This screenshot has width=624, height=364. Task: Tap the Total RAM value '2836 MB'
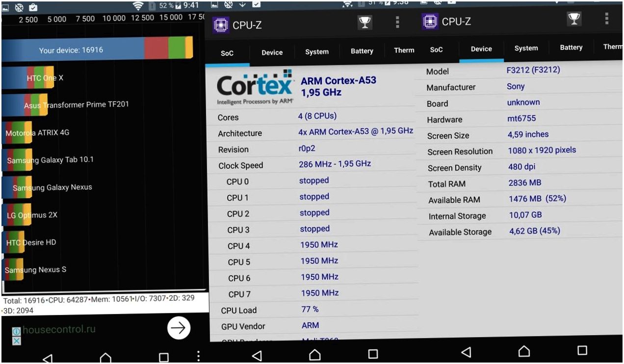pyautogui.click(x=525, y=182)
